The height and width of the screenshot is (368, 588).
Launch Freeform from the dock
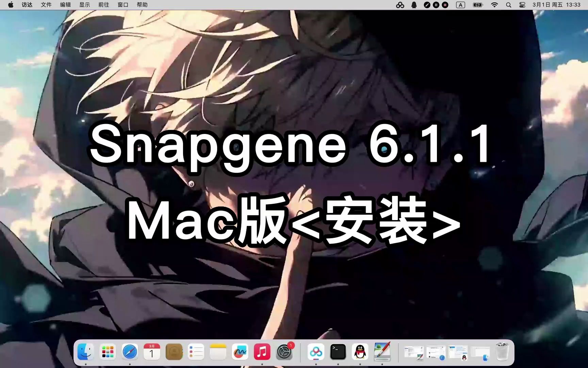click(x=240, y=352)
